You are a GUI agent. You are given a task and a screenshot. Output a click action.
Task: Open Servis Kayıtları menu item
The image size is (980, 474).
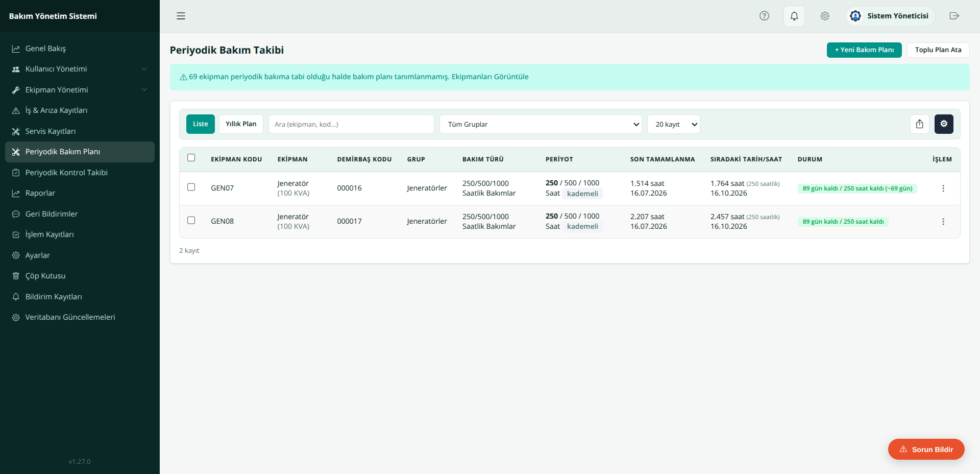pyautogui.click(x=80, y=131)
